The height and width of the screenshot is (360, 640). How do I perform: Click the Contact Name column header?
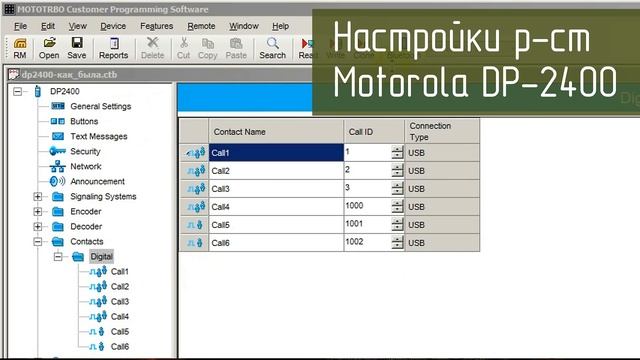click(x=276, y=131)
